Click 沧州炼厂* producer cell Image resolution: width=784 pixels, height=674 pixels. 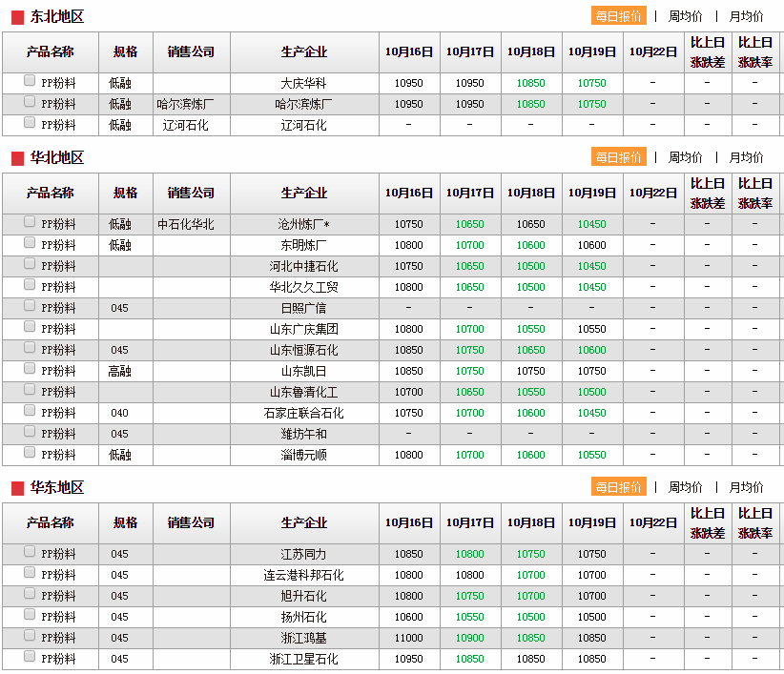tap(304, 224)
